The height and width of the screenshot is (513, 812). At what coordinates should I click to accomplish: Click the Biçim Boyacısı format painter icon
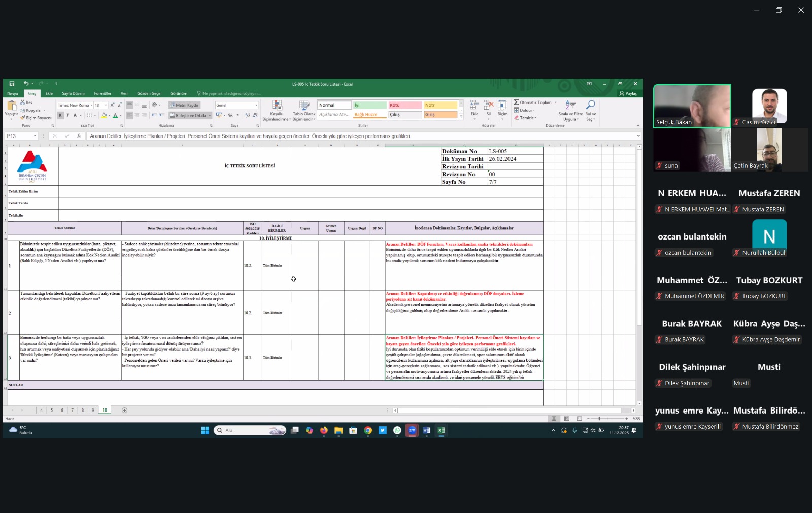click(23, 118)
